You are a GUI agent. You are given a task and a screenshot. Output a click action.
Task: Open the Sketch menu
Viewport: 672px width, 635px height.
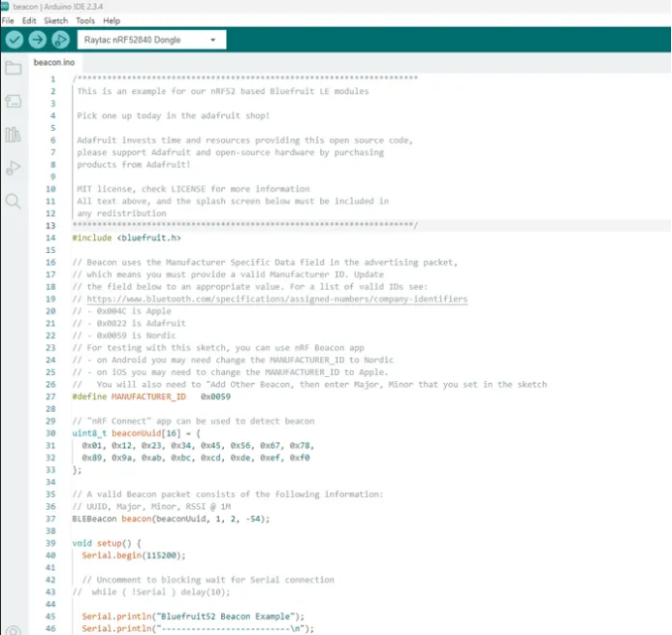[x=55, y=20]
